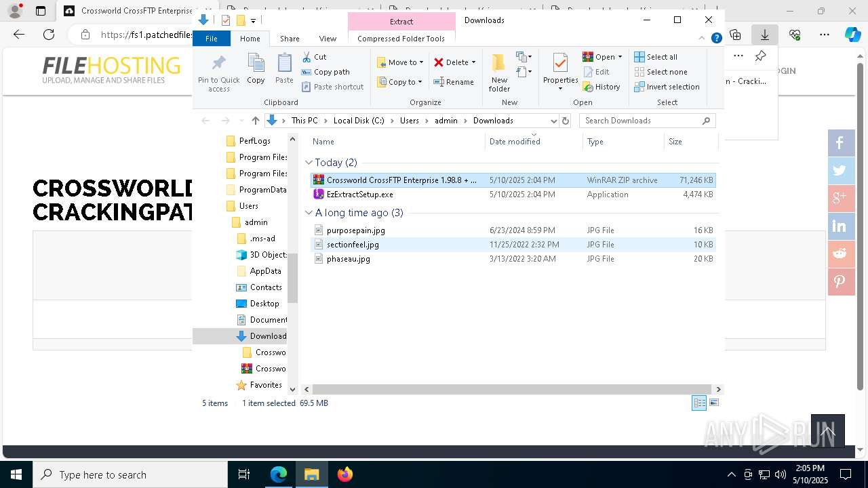Switch to the View ribbon tab
The image size is (868, 488).
click(328, 39)
